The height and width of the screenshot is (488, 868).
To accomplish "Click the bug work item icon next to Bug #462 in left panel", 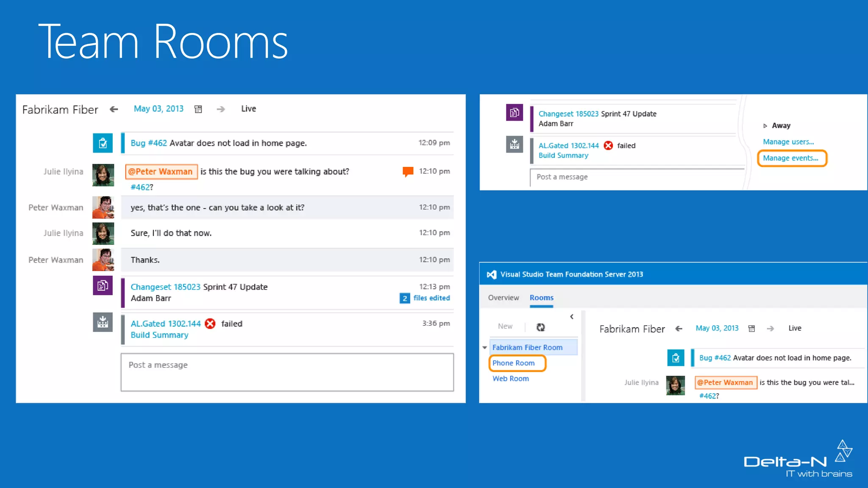I will tap(103, 143).
